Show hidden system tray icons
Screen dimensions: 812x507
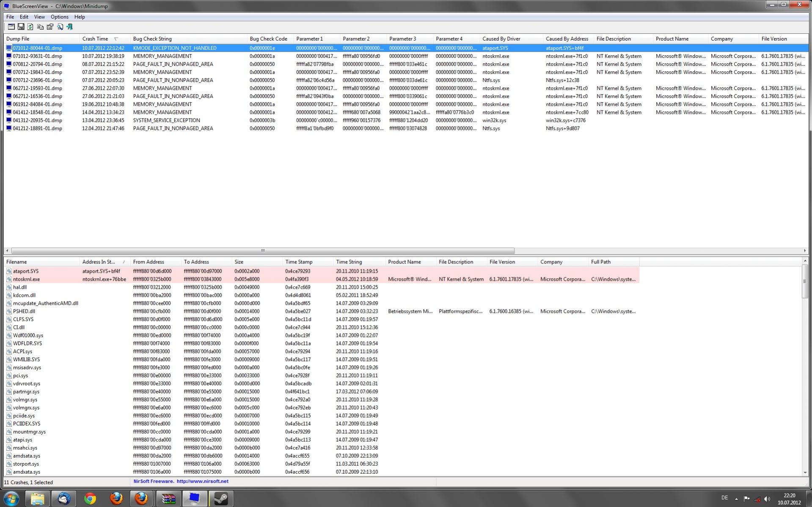[x=737, y=499]
